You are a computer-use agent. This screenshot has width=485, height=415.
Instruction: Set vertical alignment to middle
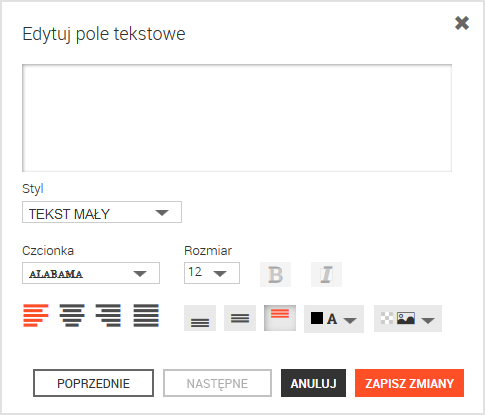pos(240,318)
